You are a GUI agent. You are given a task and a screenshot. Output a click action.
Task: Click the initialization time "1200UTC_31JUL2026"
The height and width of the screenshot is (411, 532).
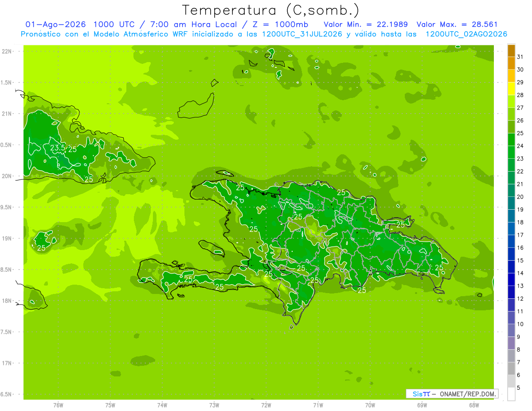(302, 34)
